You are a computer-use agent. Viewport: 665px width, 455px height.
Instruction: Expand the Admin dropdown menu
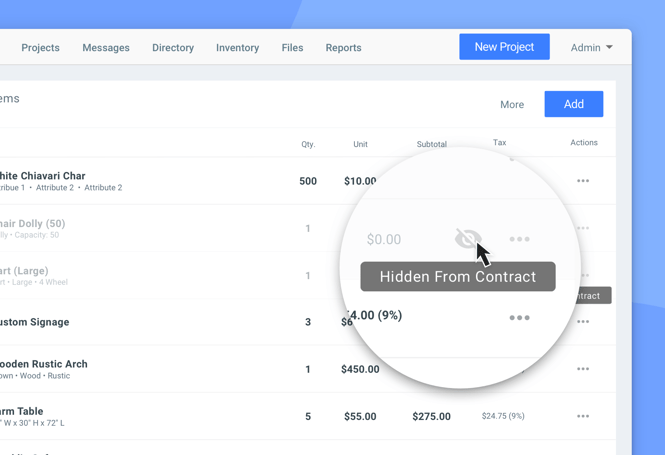pos(591,47)
